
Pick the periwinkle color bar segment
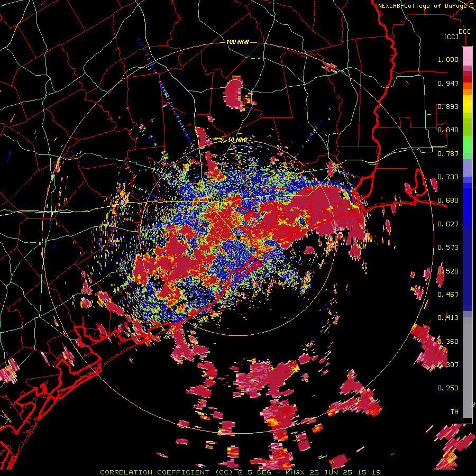coord(467,168)
